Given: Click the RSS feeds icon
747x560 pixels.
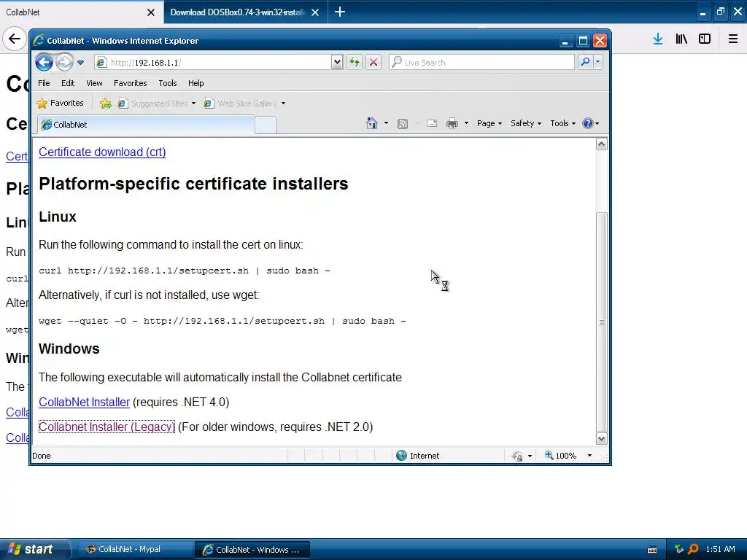Looking at the screenshot, I should coord(403,124).
